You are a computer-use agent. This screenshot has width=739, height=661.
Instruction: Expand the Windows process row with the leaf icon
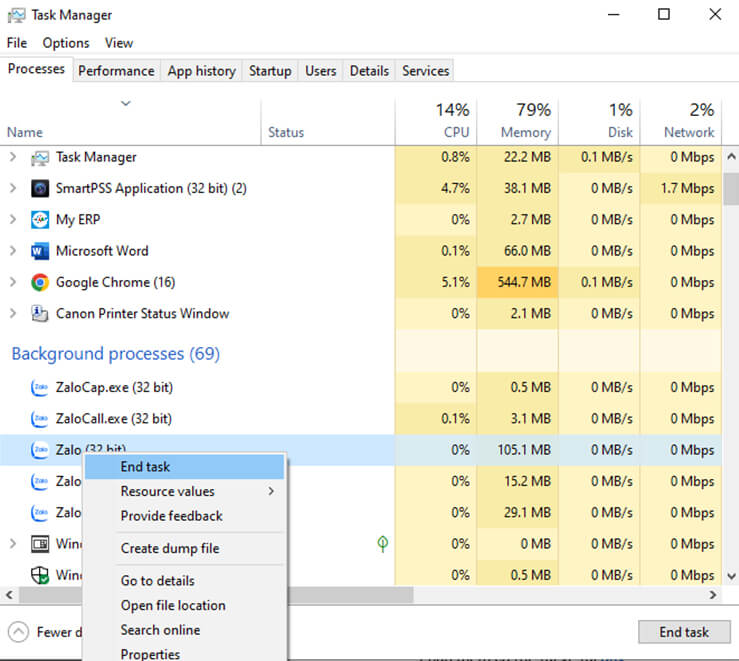coord(13,544)
